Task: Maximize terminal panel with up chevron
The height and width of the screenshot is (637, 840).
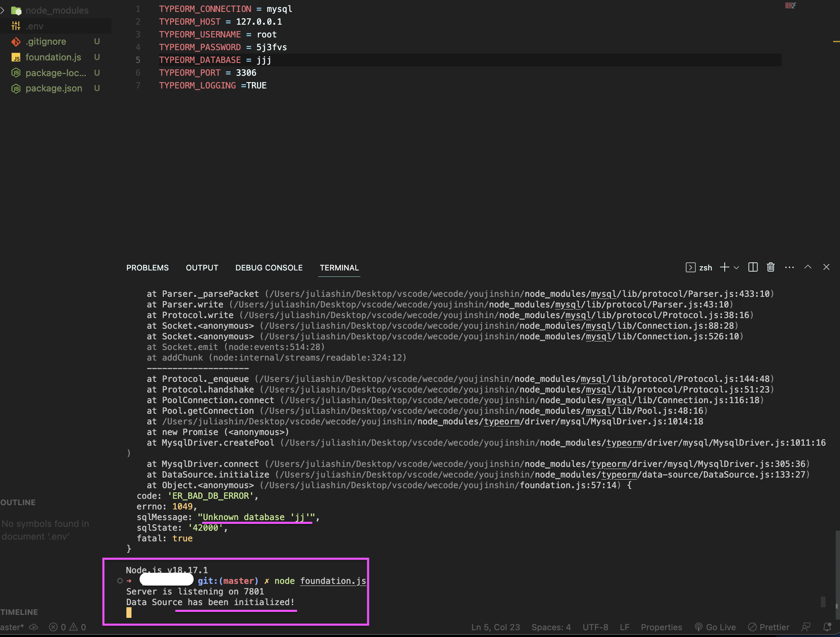Action: click(808, 267)
